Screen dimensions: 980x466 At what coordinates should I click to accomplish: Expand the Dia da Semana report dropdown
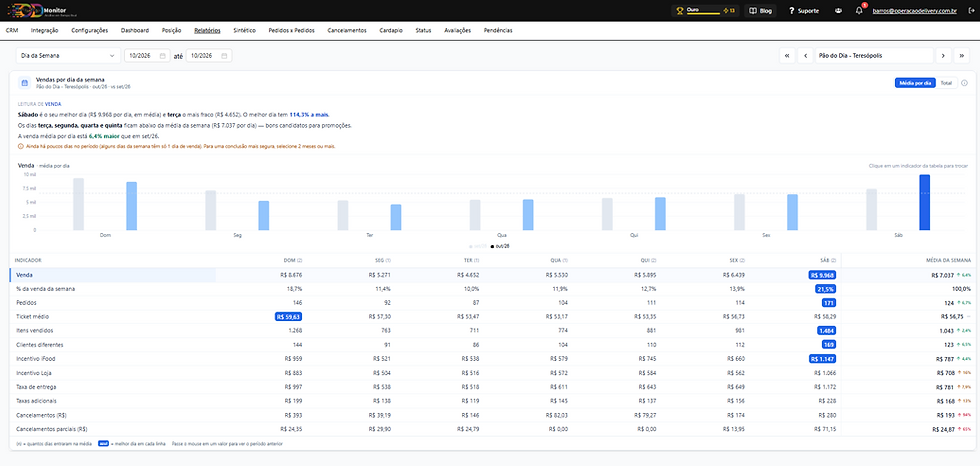coord(68,56)
